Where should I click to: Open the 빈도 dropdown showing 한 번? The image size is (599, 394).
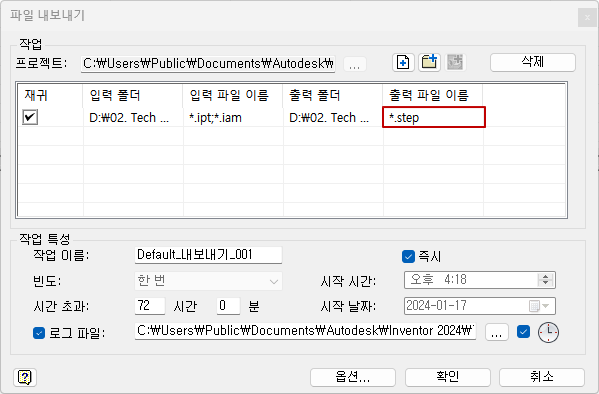[208, 281]
